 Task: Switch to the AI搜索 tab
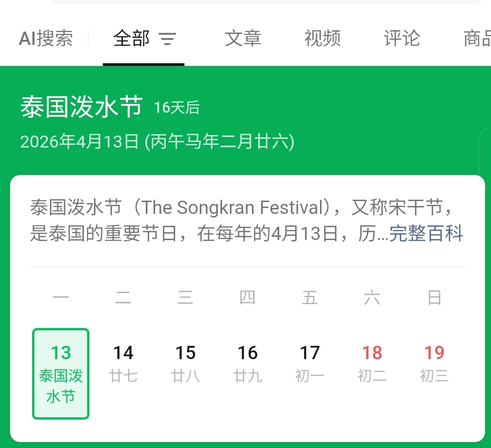46,39
